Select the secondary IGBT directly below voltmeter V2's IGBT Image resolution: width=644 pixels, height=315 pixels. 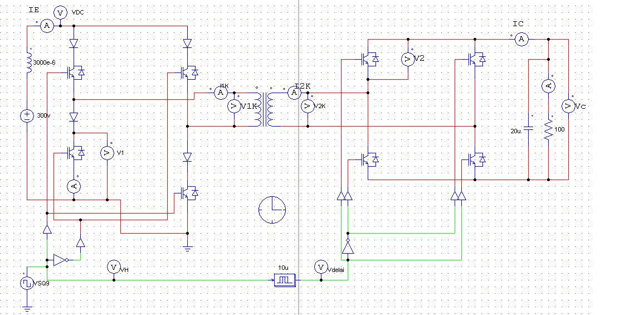(370, 159)
